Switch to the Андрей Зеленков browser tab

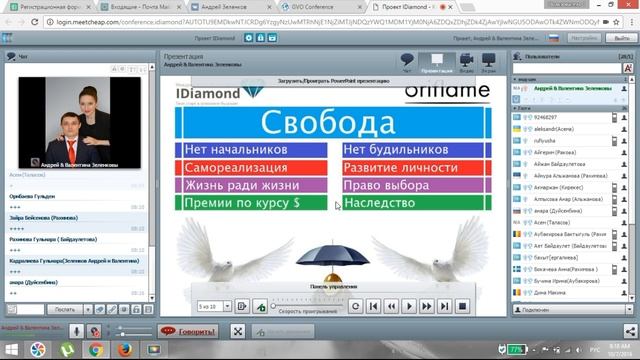point(232,7)
